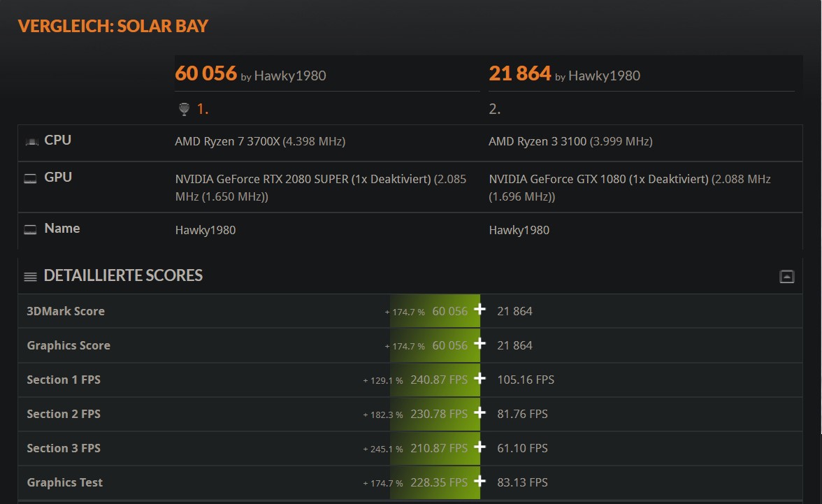Viewport: 822px width, 504px height.
Task: Open the 21 864 score result
Action: coord(519,73)
